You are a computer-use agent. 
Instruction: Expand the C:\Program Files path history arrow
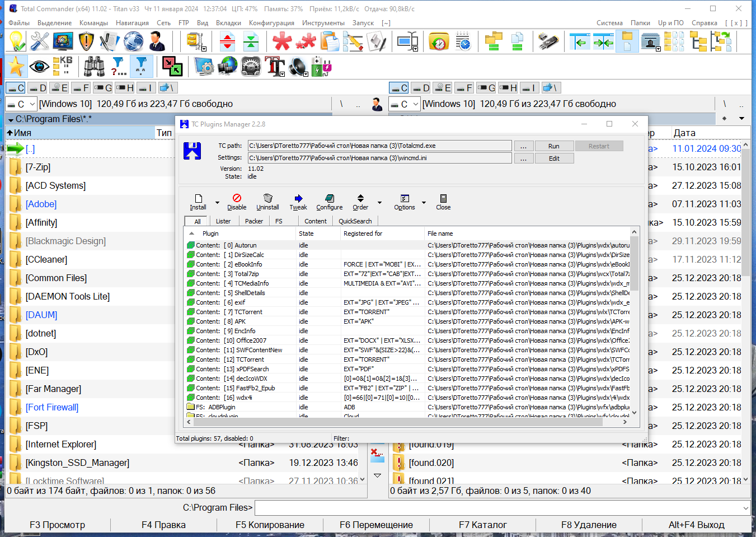tap(11, 119)
